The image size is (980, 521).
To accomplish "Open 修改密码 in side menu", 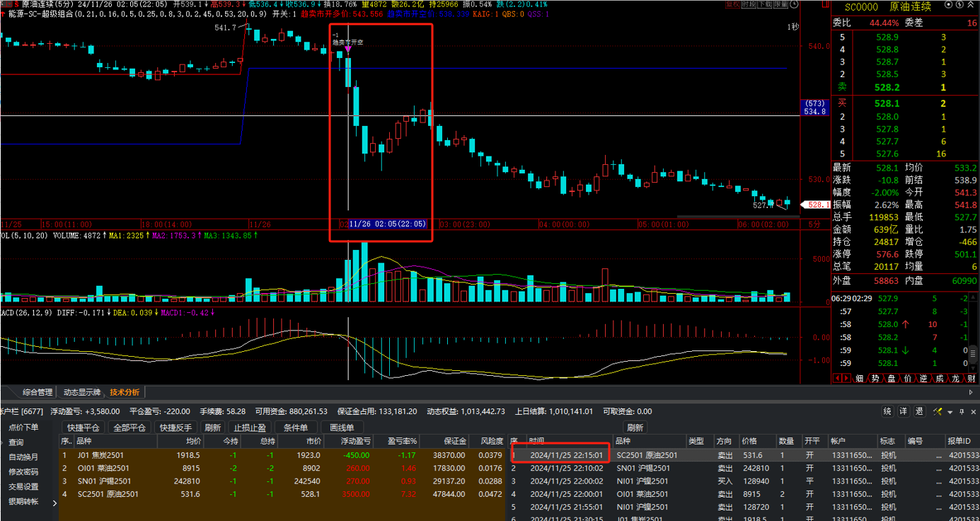I will 24,472.
